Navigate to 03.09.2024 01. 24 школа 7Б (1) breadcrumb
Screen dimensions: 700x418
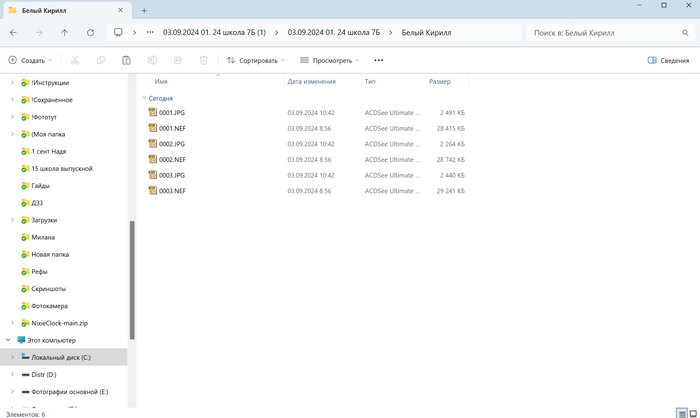coord(220,32)
